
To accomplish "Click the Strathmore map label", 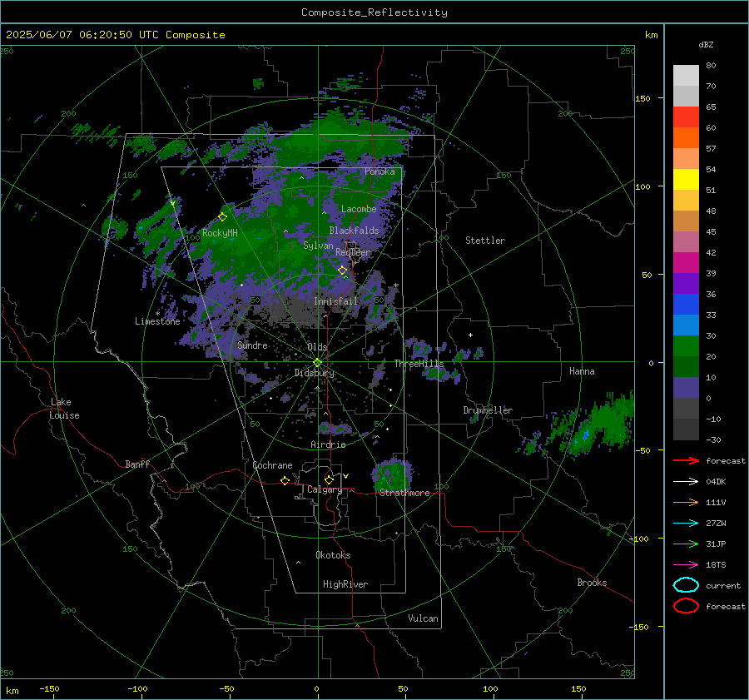I will click(404, 493).
